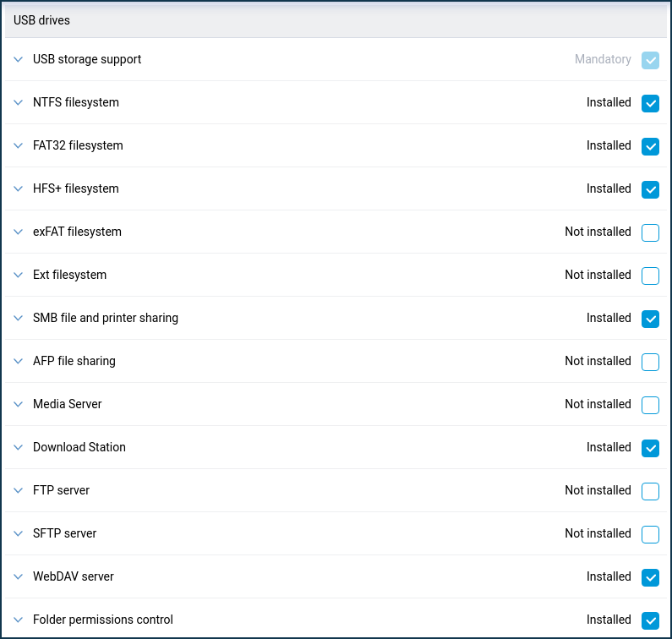Uncheck the NTFS filesystem checkbox
Screen dimensions: 672x639
650,103
